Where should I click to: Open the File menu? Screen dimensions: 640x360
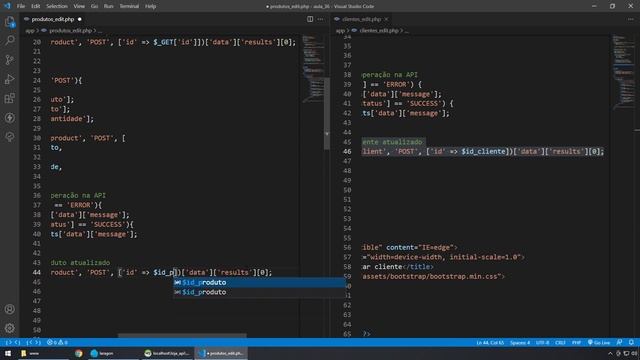click(x=21, y=6)
